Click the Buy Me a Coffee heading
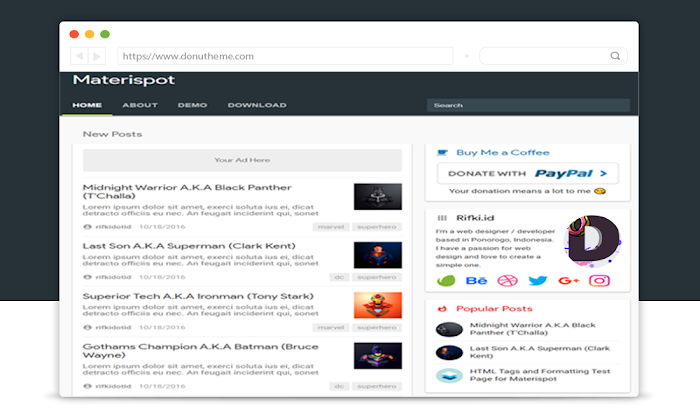Viewport: 700px width, 420px height. point(503,153)
